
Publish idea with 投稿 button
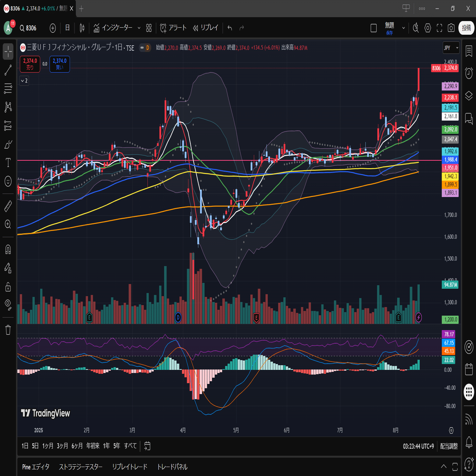(467, 28)
